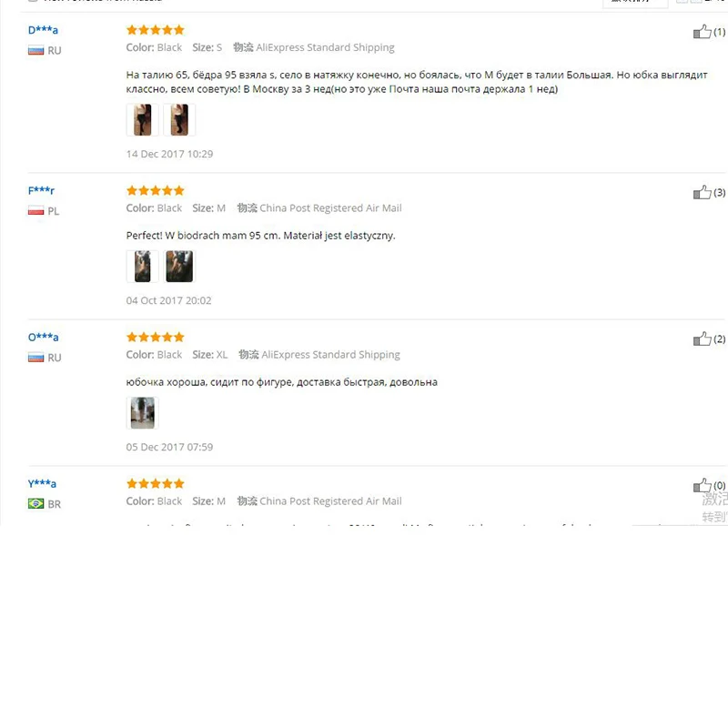Click thumbs-up on O***a's review
Screen dimensions: 728x728
point(702,339)
